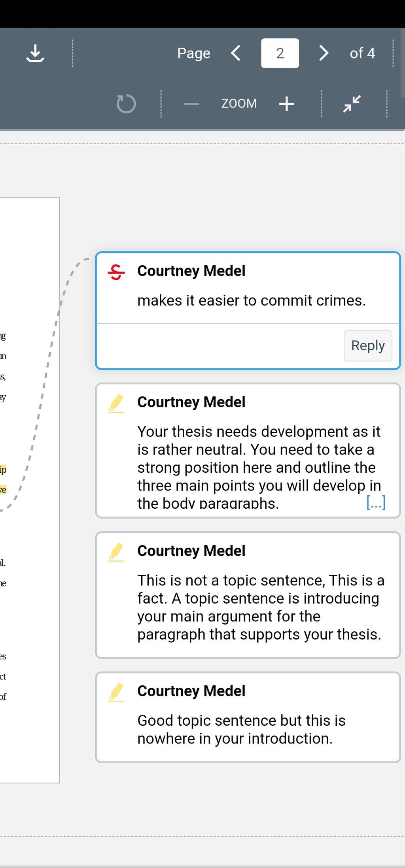Select the 'makes it easier to commit crimes' comment
The width and height of the screenshot is (405, 868).
coord(252,300)
